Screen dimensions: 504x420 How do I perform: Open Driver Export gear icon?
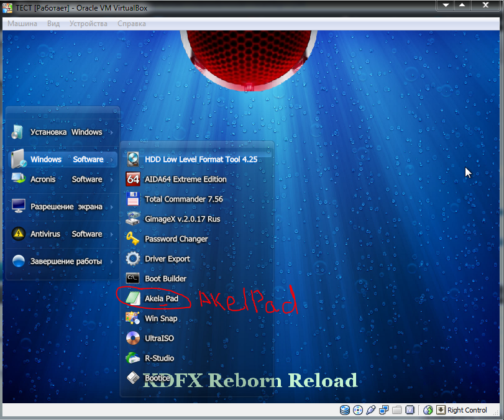pos(133,258)
